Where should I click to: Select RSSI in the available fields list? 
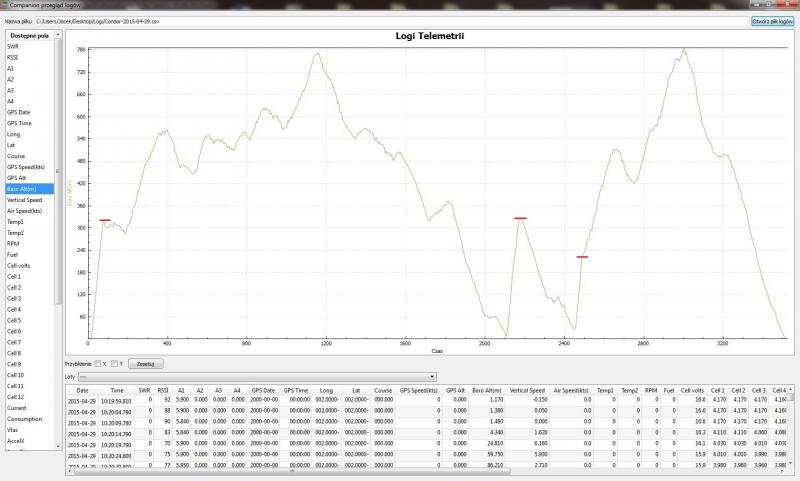[13, 57]
